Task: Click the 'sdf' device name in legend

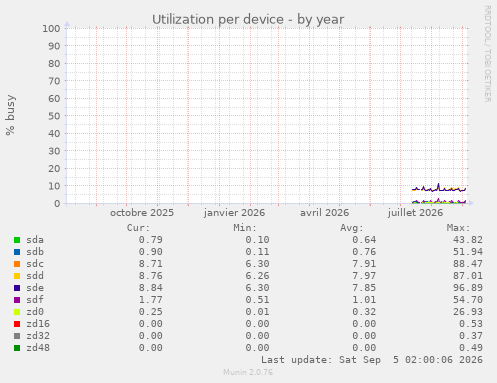Action: point(35,300)
